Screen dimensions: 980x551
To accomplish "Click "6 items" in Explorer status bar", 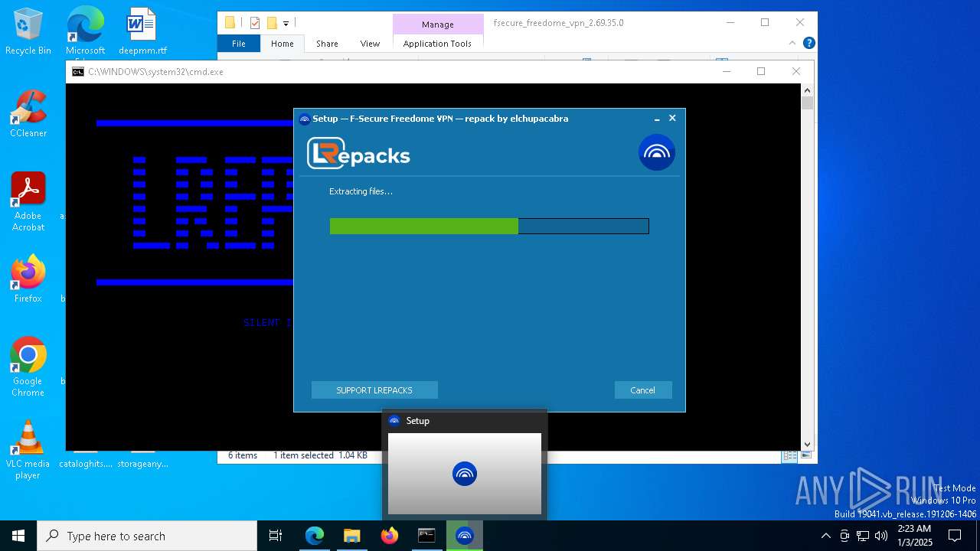I will (x=243, y=455).
